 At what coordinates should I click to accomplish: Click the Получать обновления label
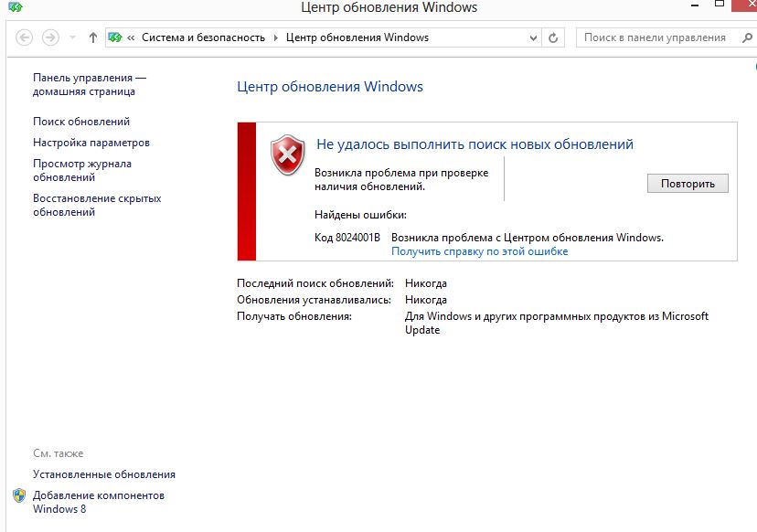294,316
